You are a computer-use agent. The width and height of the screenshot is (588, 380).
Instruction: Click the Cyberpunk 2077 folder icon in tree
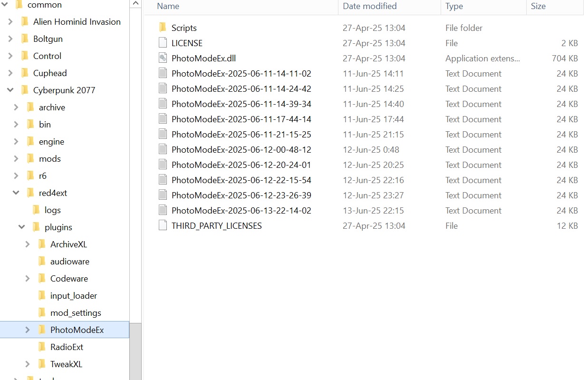click(x=25, y=90)
